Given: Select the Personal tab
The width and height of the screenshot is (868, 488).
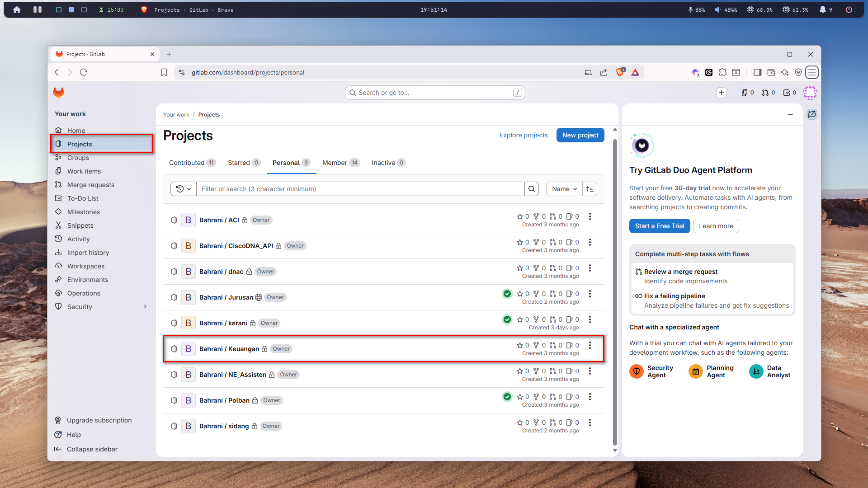Looking at the screenshot, I should point(291,163).
